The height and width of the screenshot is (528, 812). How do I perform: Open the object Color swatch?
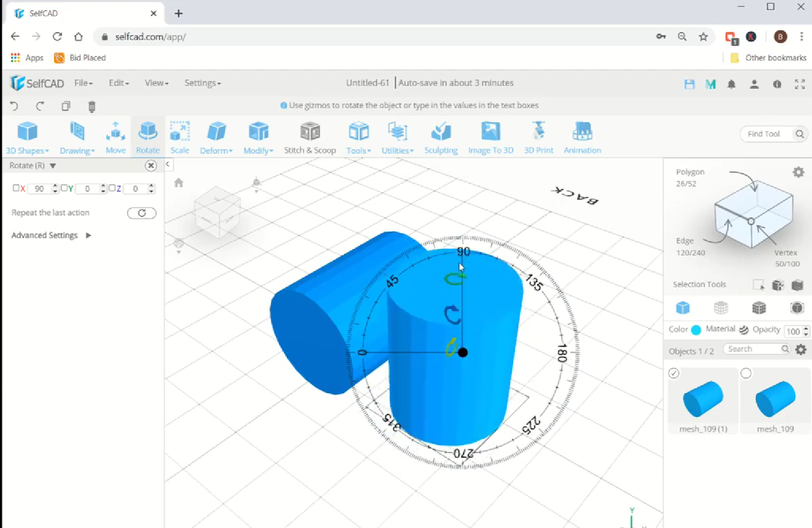(x=696, y=330)
